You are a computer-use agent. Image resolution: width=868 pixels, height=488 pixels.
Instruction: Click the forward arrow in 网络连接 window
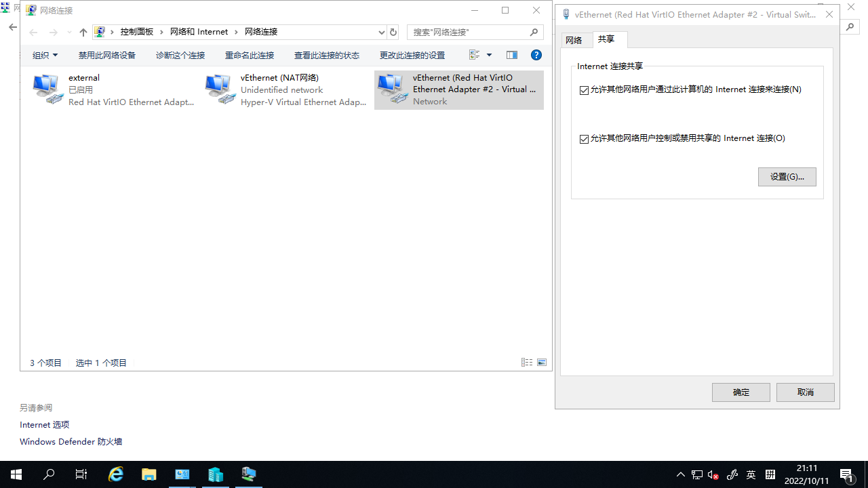pyautogui.click(x=54, y=32)
